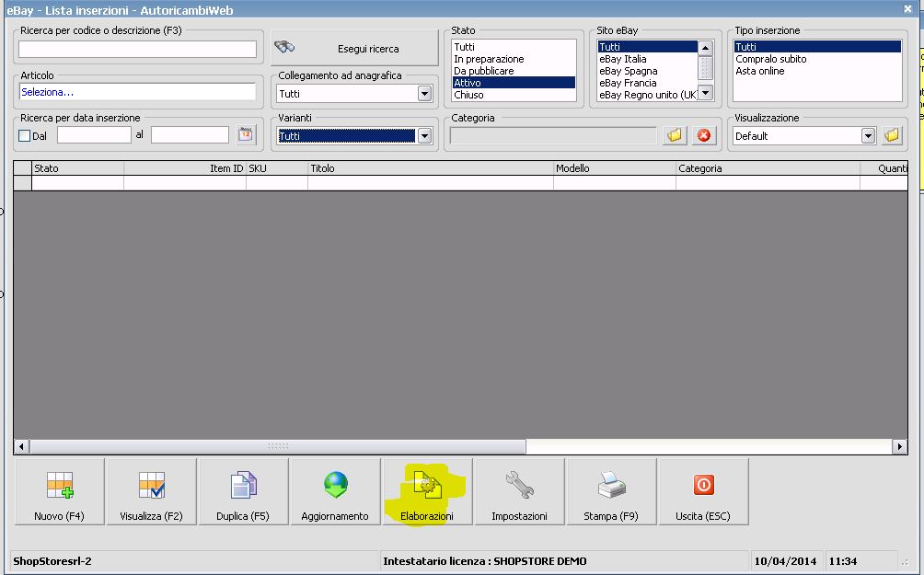
Task: Sort by the Titolo column header
Action: point(431,168)
